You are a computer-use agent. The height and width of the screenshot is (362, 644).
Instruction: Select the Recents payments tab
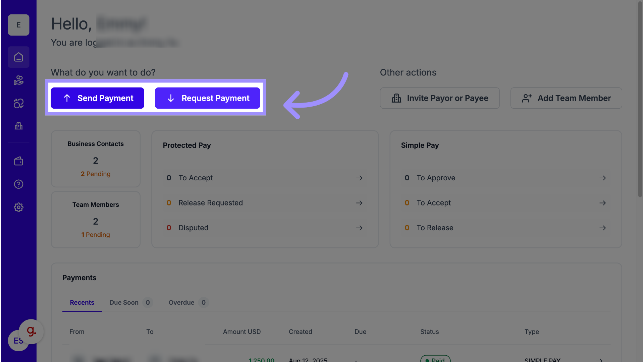click(x=82, y=303)
